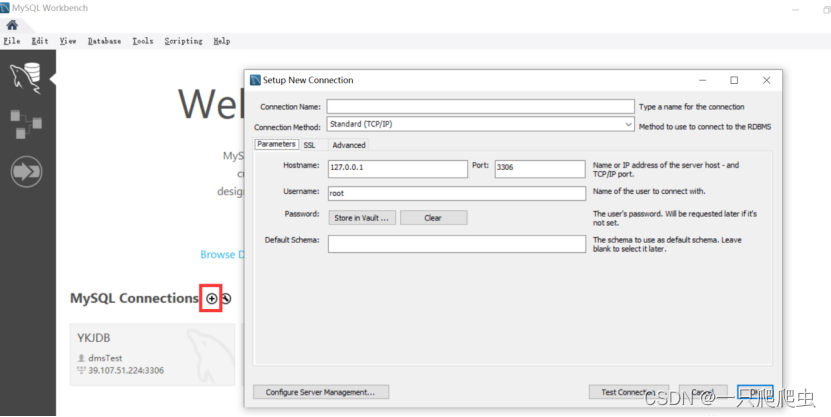Open the Migration wizard sidebar icon

point(25,172)
